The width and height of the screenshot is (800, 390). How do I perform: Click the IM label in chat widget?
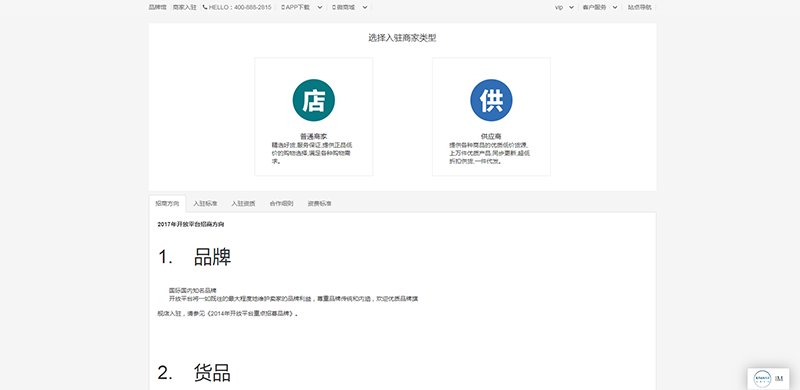pyautogui.click(x=779, y=378)
